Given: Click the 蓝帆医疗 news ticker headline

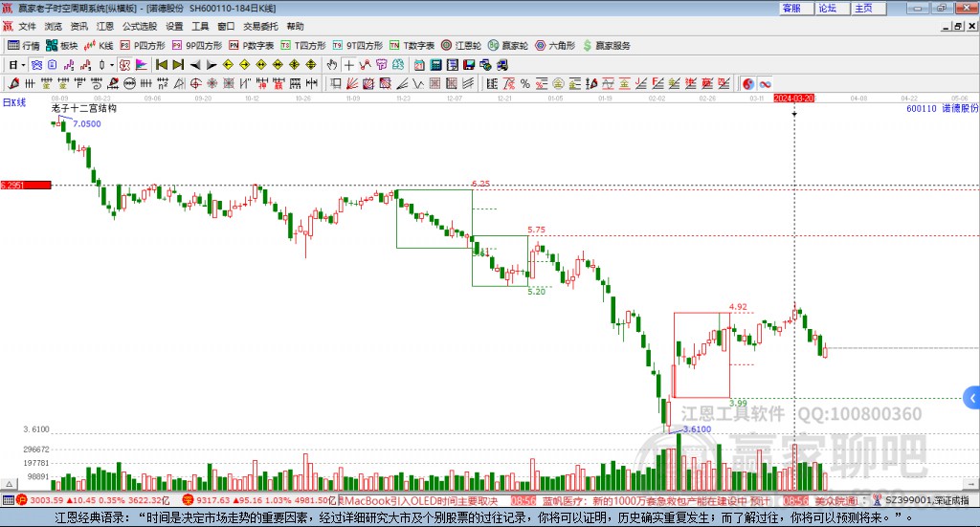Looking at the screenshot, I should [657, 501].
